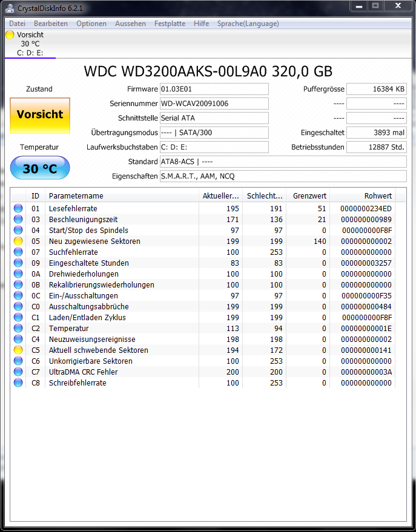Click raw value 000000000989

[x=366, y=219]
